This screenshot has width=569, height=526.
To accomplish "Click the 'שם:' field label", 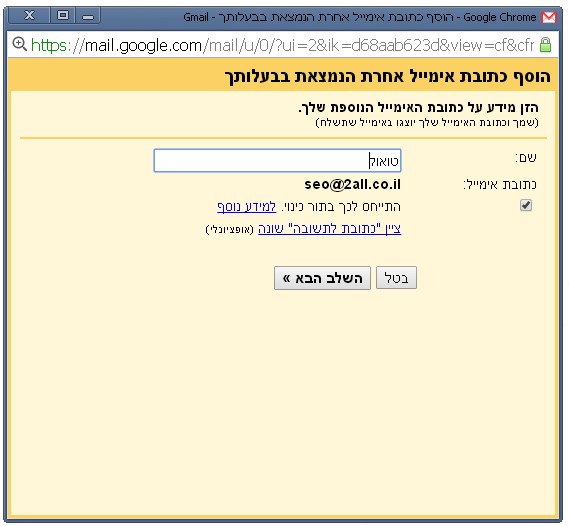I will [525, 157].
